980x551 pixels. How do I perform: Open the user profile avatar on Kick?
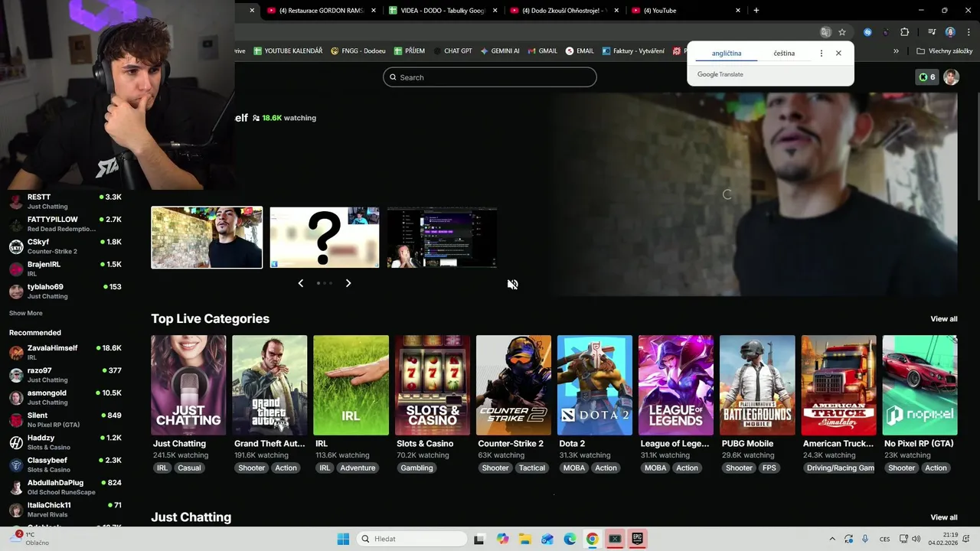[951, 77]
